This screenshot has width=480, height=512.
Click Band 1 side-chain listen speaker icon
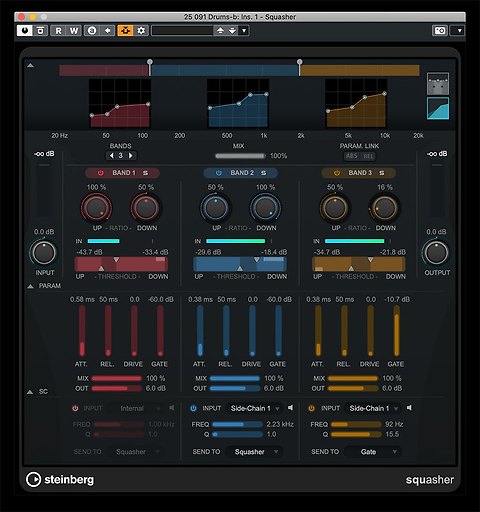pyautogui.click(x=172, y=408)
